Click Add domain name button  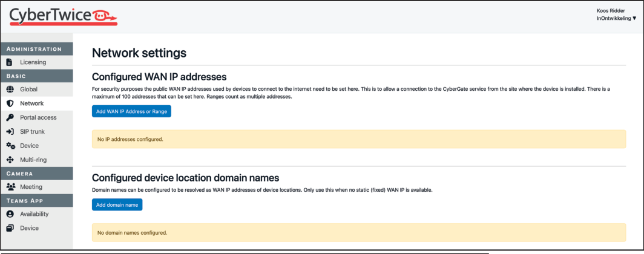(x=117, y=204)
